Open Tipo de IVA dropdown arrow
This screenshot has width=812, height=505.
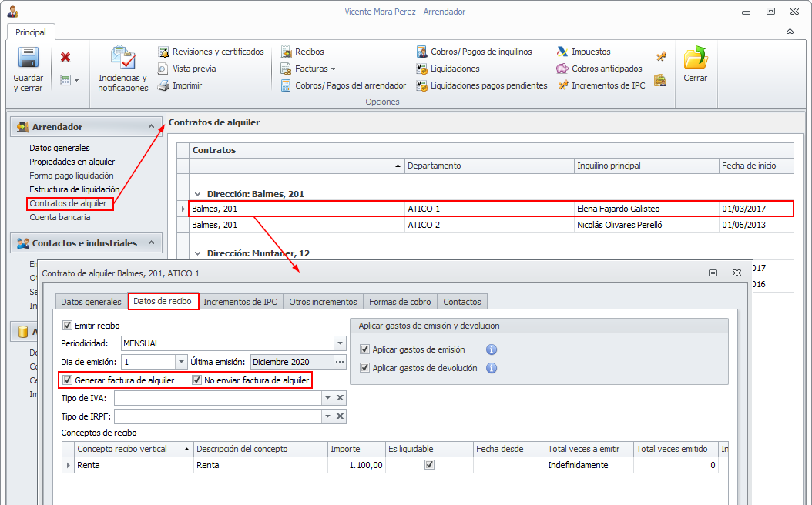pos(327,398)
